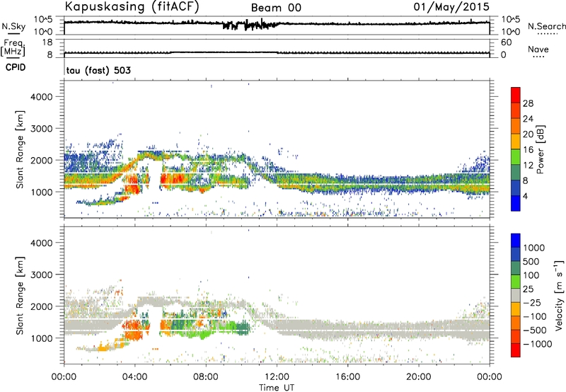Click the 28 dB power colorbar label
The width and height of the screenshot is (566, 392).
(528, 103)
